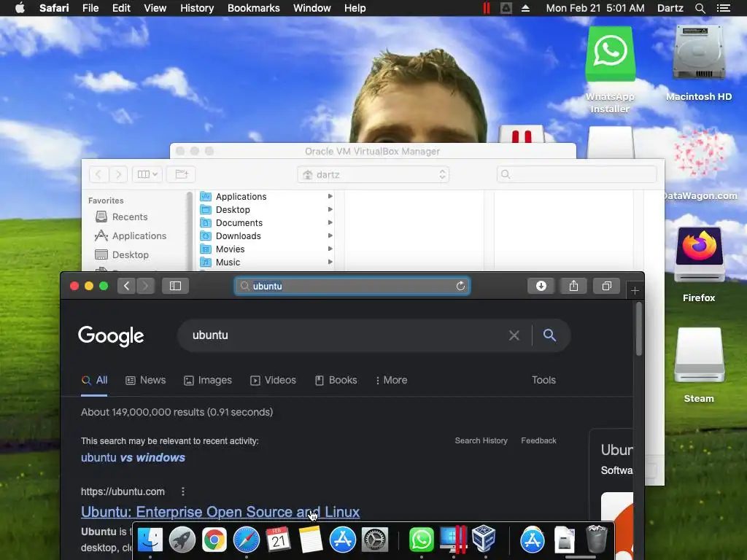
Task: Open Google Chrome from the Dock
Action: 214,540
